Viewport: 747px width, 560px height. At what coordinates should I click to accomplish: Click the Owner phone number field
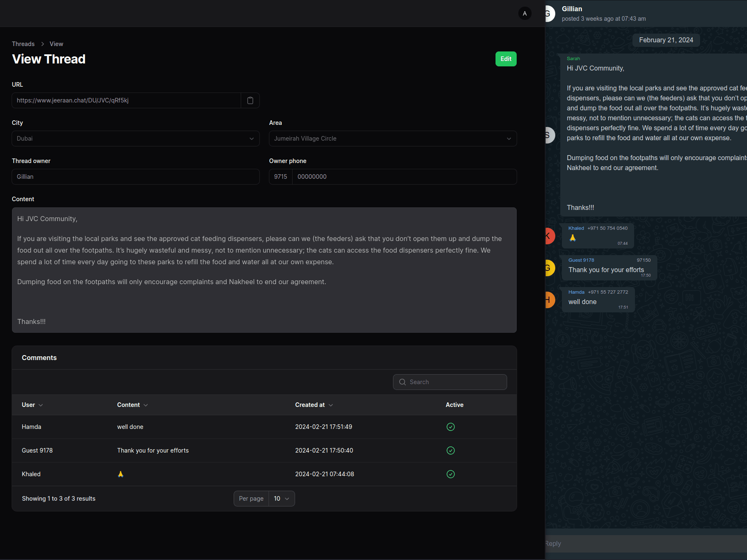(405, 177)
